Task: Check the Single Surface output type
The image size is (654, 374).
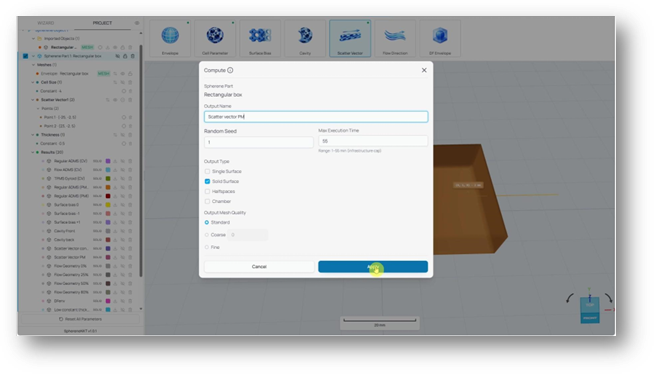Action: point(207,171)
